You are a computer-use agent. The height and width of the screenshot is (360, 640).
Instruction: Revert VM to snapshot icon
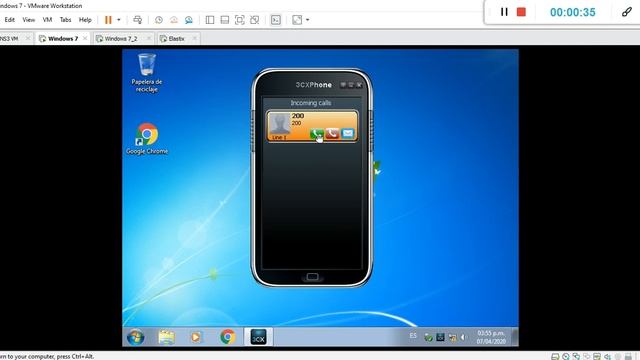174,20
